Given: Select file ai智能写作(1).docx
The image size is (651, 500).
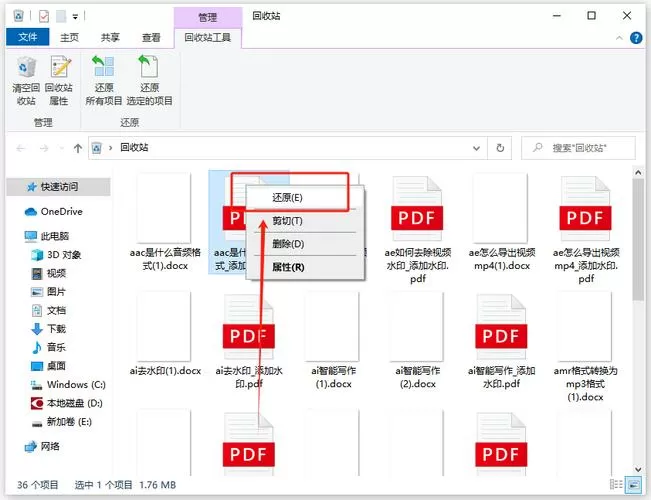Looking at the screenshot, I should 333,341.
